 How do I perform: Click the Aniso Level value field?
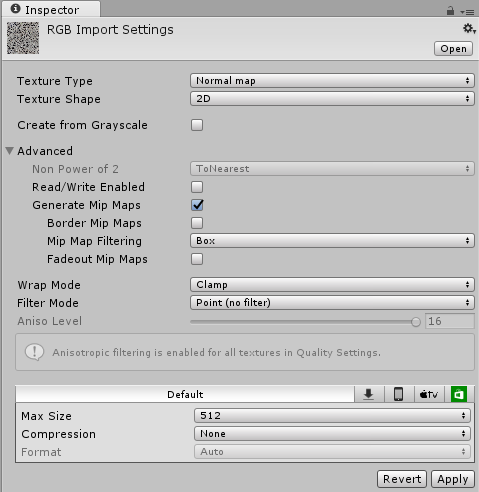pyautogui.click(x=450, y=321)
